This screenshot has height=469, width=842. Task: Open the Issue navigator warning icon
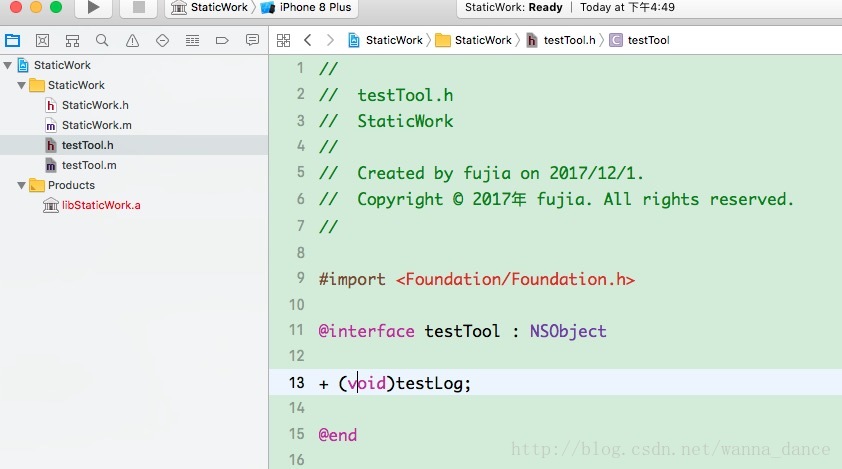point(132,40)
